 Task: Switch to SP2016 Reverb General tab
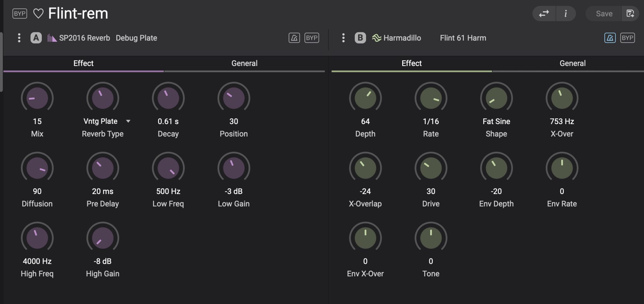tap(244, 63)
